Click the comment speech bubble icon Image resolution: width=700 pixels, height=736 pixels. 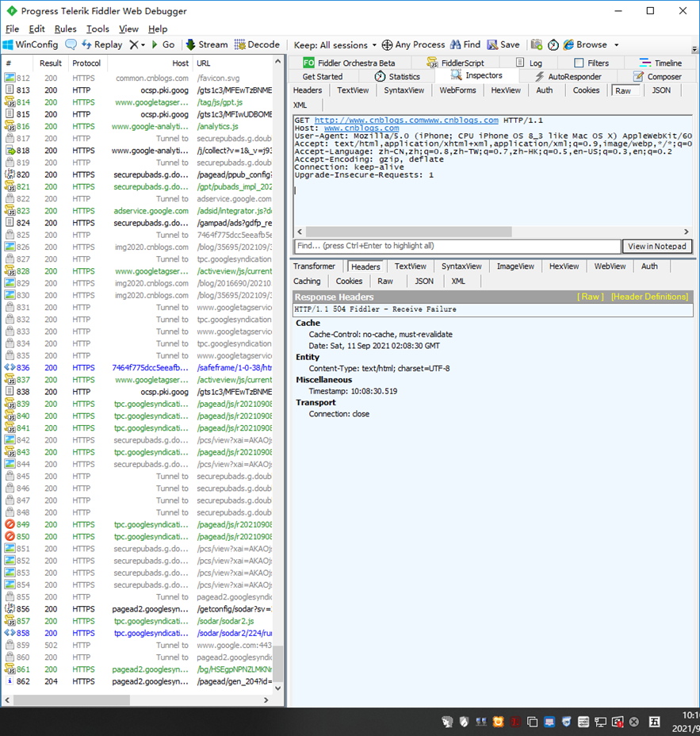click(71, 44)
